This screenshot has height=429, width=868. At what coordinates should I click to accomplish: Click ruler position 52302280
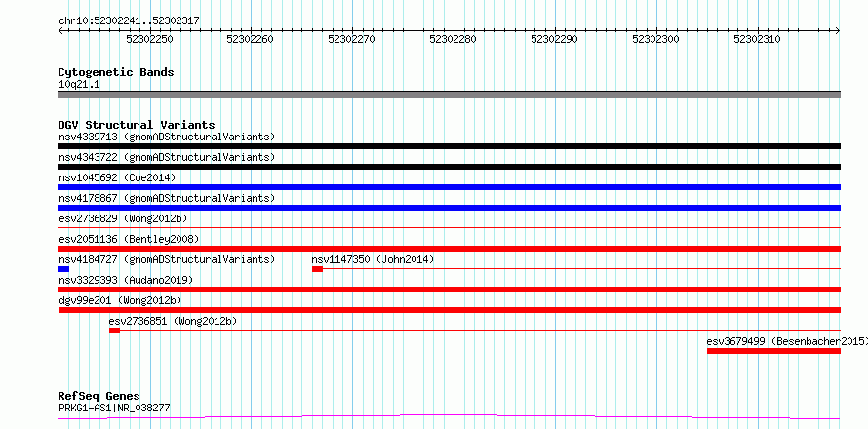tap(453, 39)
